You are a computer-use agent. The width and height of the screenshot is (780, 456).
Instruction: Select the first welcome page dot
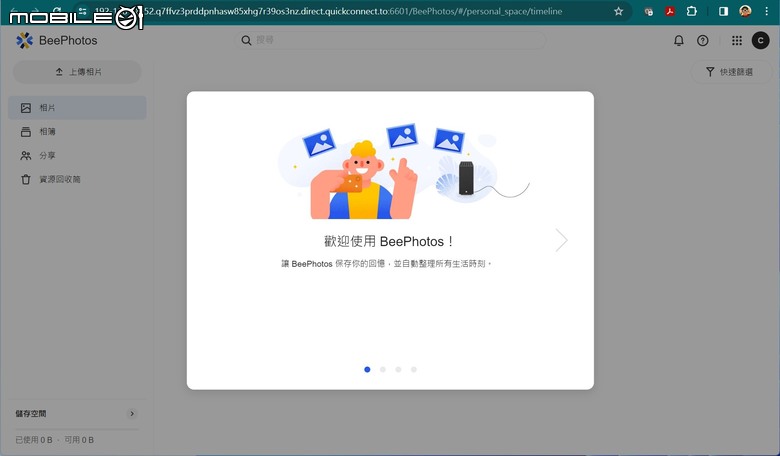click(367, 369)
